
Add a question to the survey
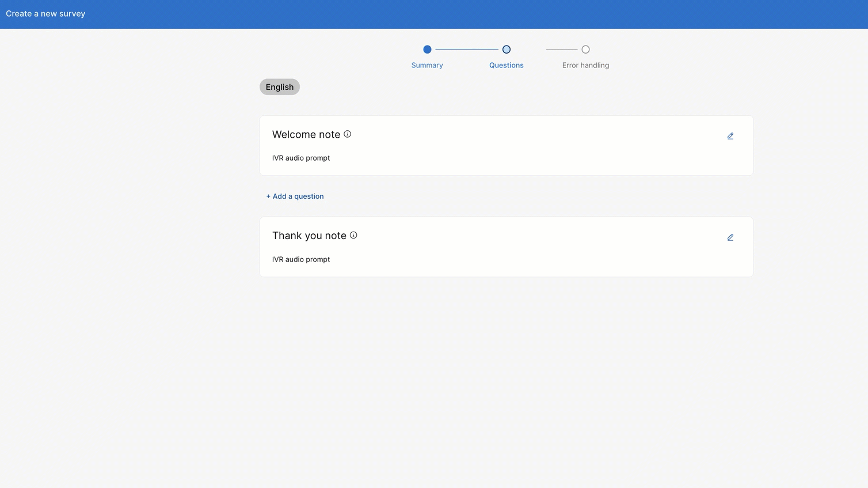pyautogui.click(x=295, y=196)
